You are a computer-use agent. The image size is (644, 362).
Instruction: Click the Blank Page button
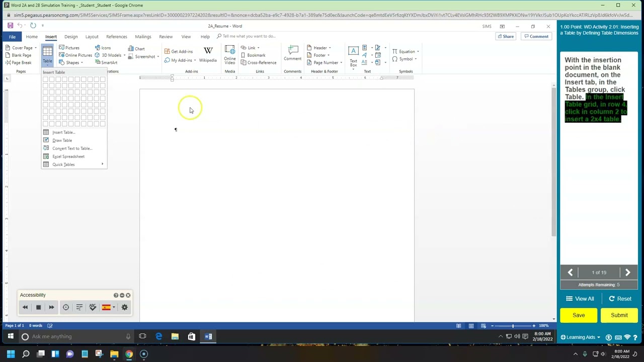[19, 55]
